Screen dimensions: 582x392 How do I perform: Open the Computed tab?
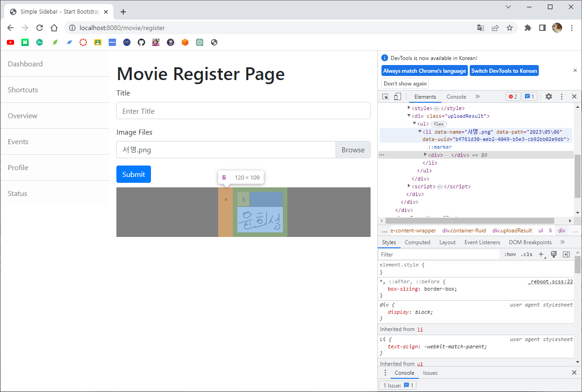[x=417, y=242]
